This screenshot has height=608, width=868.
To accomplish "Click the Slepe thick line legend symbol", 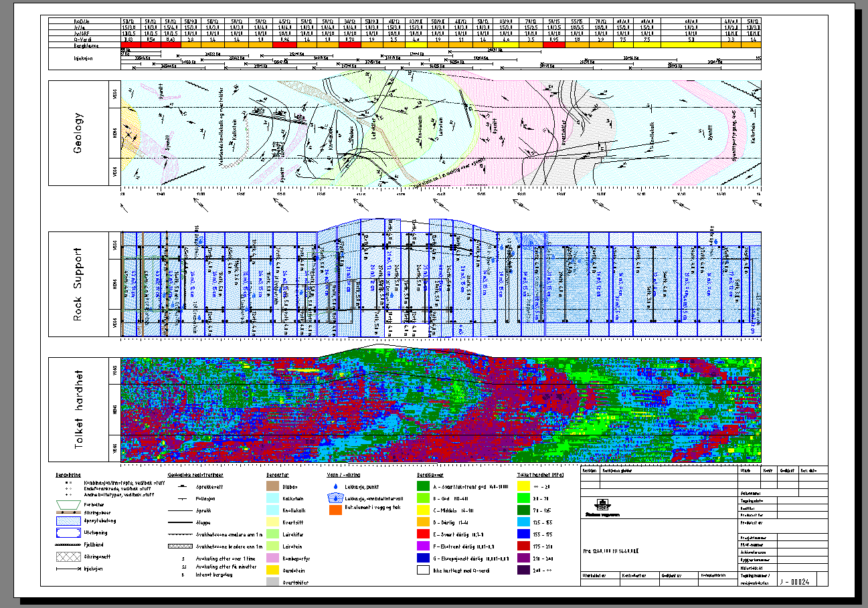I will 180,522.
